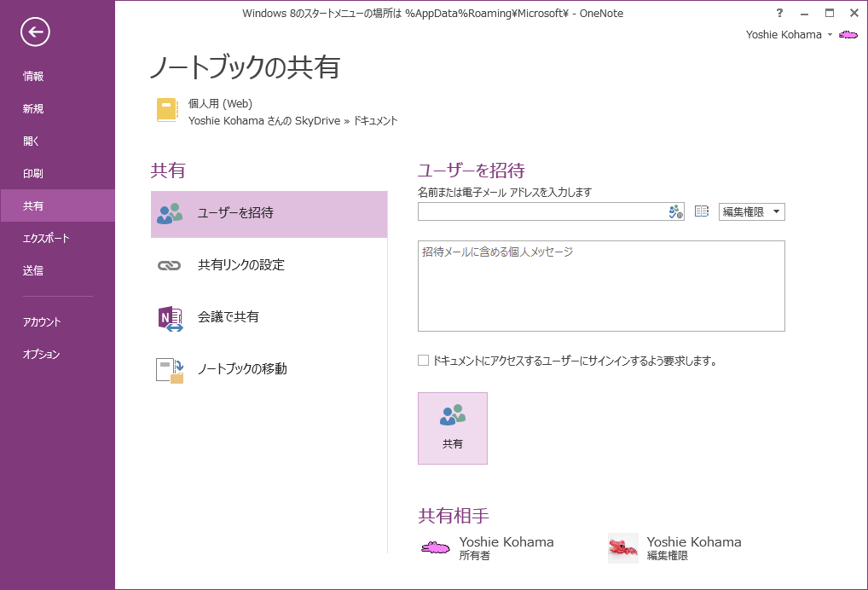Check names using the field icon
Viewport: 868px width, 590px height.
[x=675, y=212]
